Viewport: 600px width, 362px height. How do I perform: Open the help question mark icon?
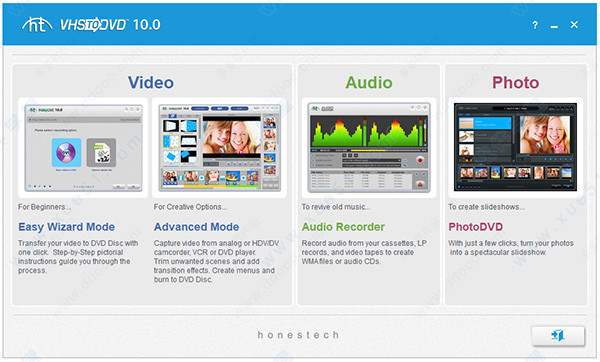535,25
